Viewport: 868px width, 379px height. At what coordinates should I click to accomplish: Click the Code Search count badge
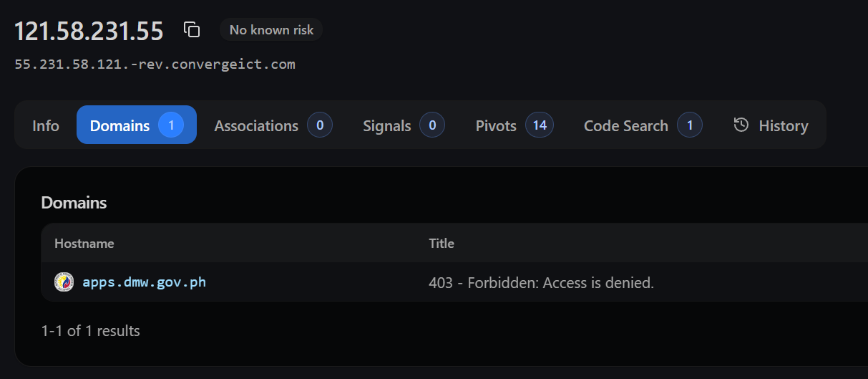(x=690, y=125)
